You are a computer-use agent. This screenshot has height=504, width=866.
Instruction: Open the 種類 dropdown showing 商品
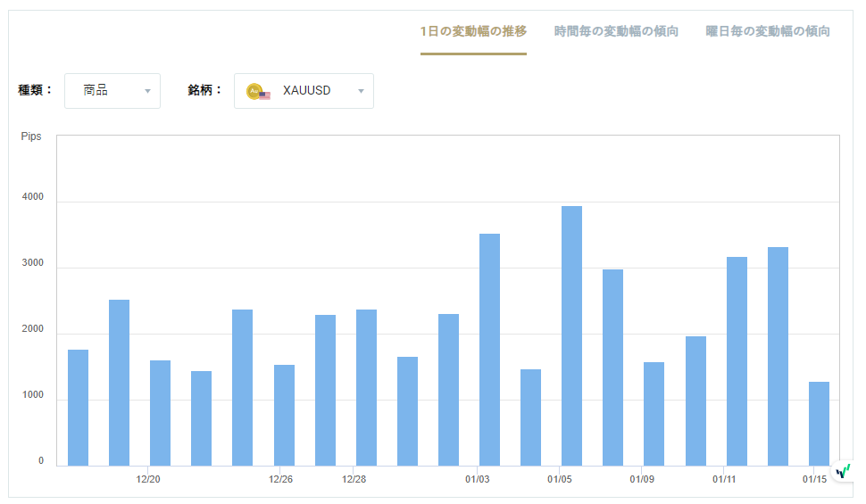[x=112, y=91]
